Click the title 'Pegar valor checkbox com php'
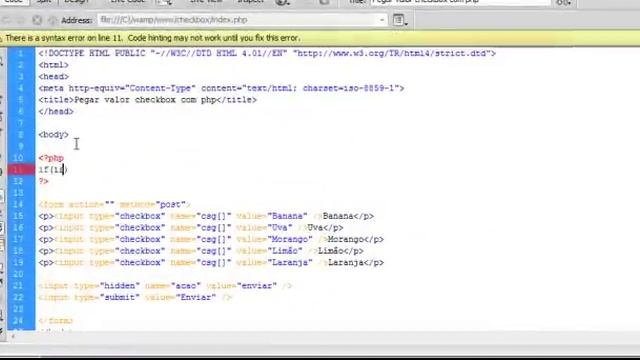Screen dimensions: 640x360 145,100
